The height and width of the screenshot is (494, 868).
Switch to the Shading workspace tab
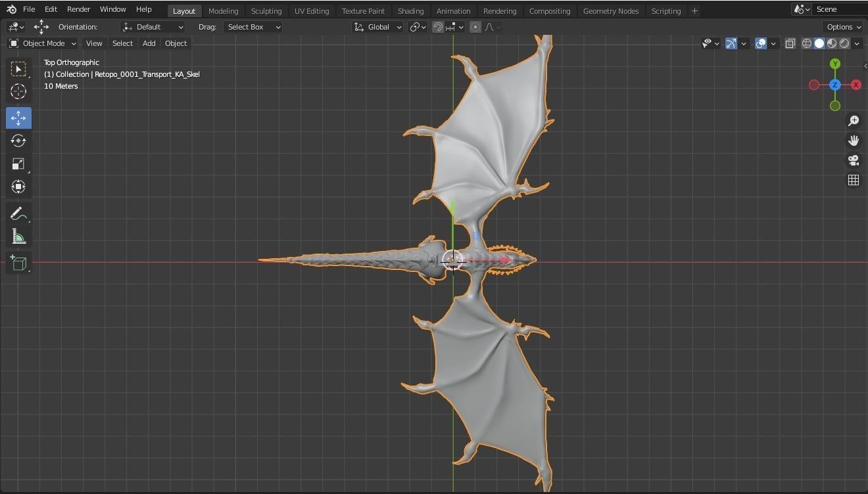click(x=410, y=11)
